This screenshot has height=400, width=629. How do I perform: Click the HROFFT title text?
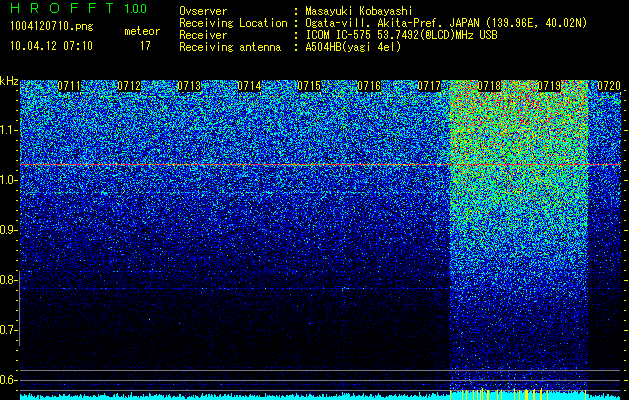click(x=62, y=8)
